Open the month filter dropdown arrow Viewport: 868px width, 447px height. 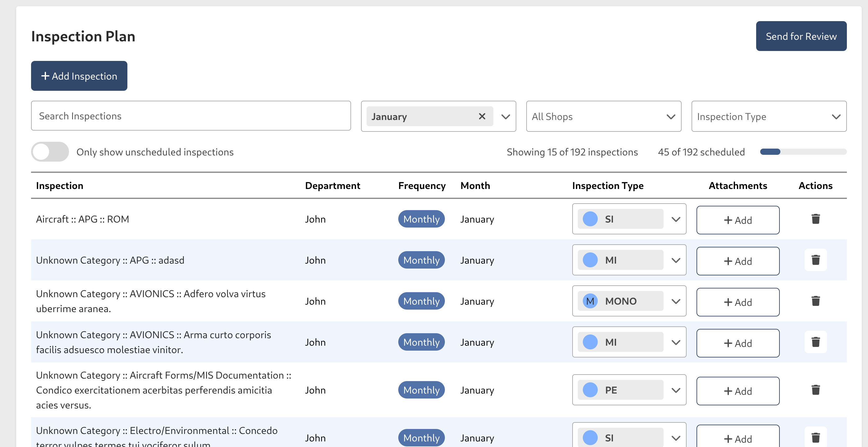tap(505, 117)
